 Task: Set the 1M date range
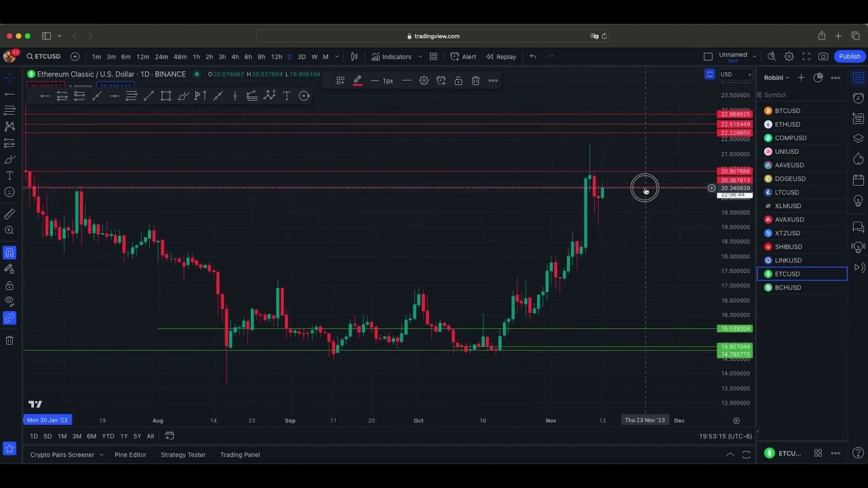[62, 436]
